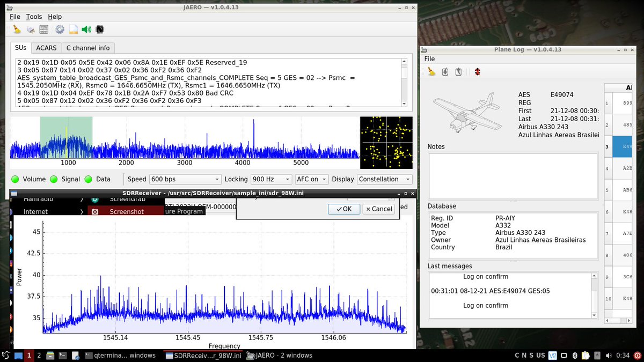The height and width of the screenshot is (362, 644).
Task: Switch to SDRReceiver task in taskbar
Action: pyautogui.click(x=204, y=355)
